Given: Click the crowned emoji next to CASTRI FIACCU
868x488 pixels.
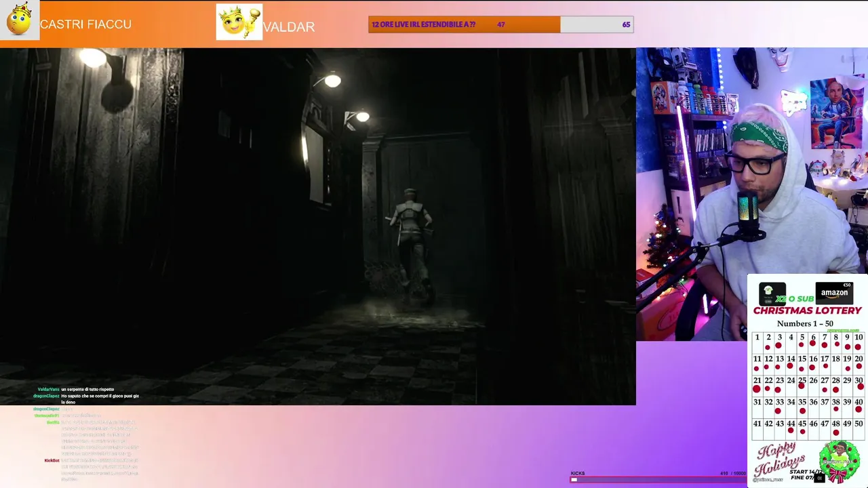Looking at the screenshot, I should click(x=20, y=20).
